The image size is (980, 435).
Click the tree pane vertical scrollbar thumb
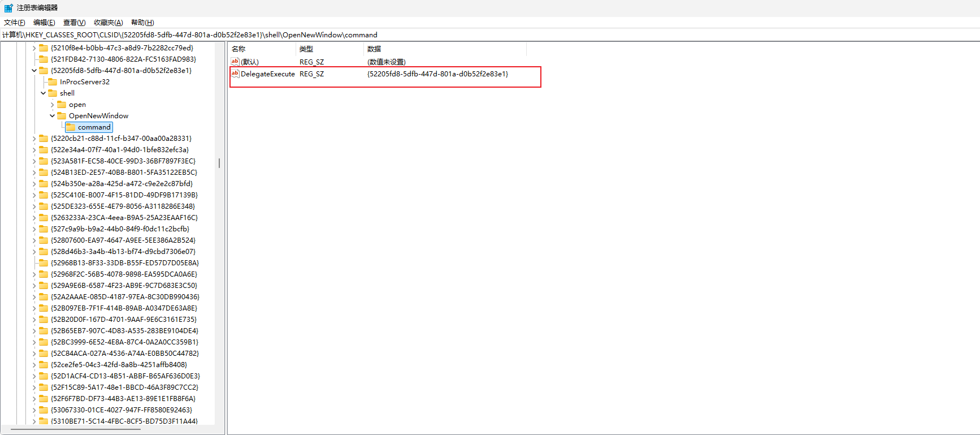pos(219,163)
